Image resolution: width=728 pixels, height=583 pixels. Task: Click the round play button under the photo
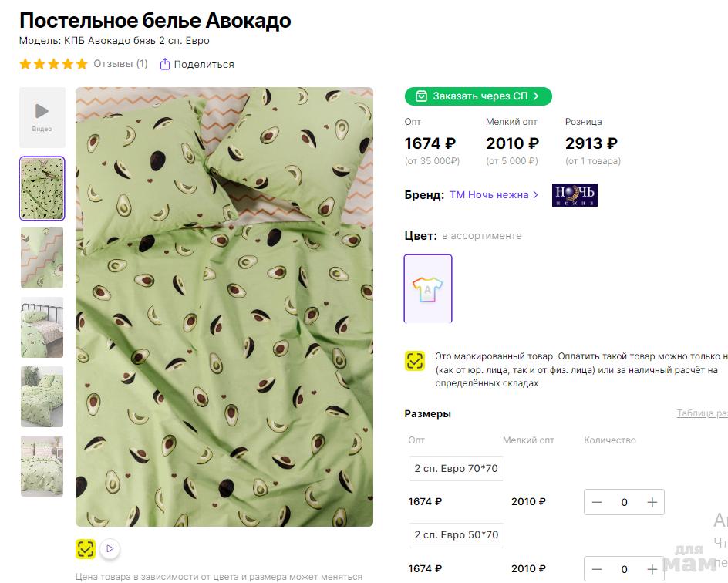click(x=110, y=549)
